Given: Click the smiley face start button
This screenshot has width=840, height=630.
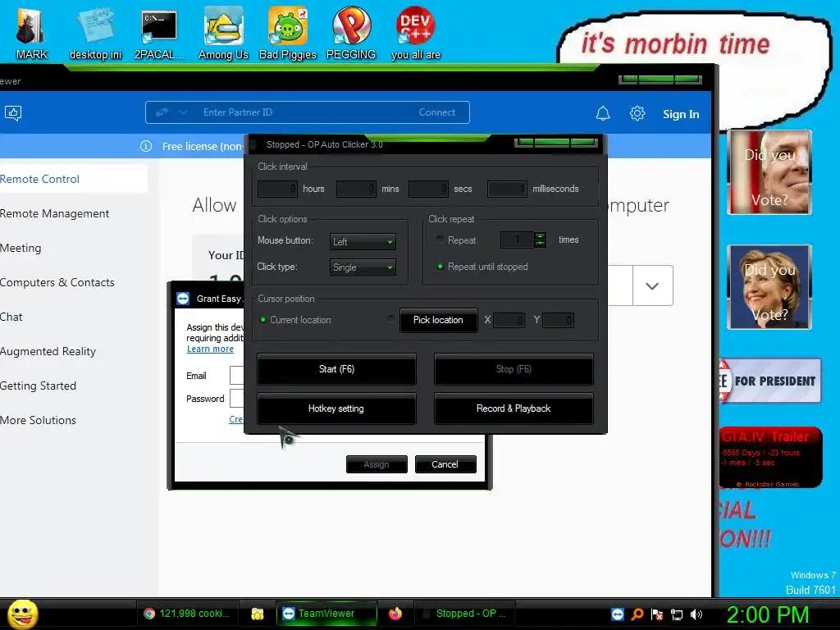Looking at the screenshot, I should coord(22,614).
